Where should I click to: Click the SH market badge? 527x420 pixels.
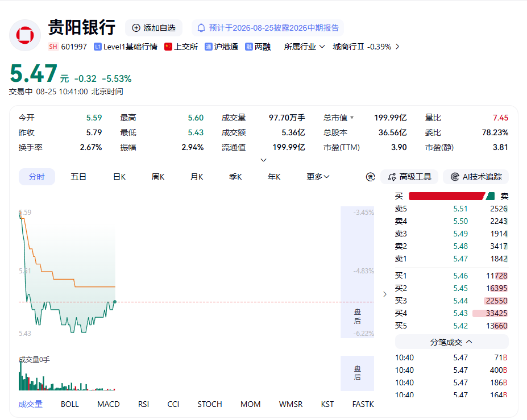click(53, 47)
